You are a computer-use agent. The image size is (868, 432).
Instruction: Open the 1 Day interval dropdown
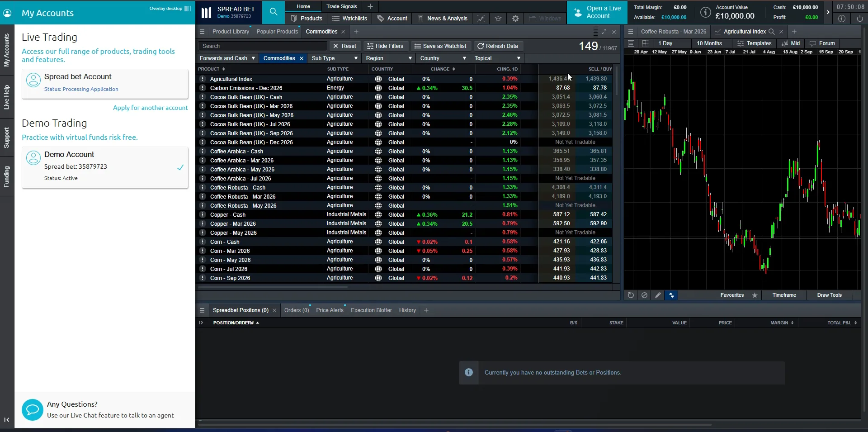point(672,43)
